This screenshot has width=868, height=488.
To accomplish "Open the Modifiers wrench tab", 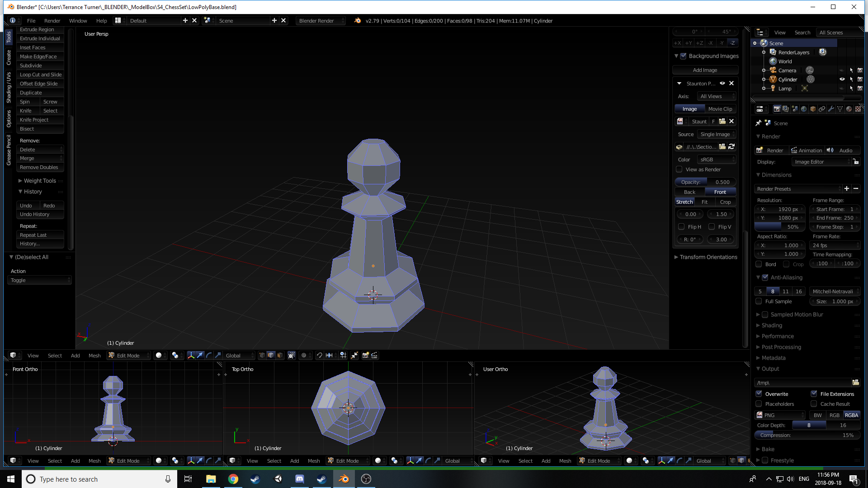I will (x=831, y=109).
